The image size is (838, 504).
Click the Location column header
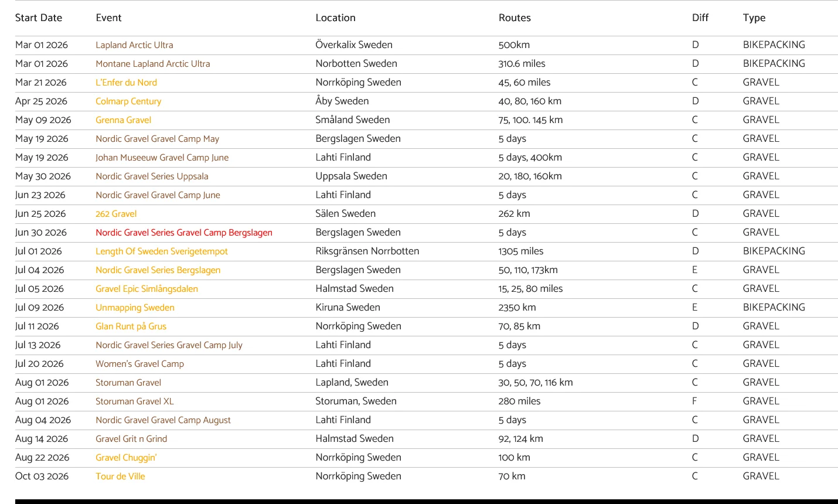pyautogui.click(x=335, y=18)
